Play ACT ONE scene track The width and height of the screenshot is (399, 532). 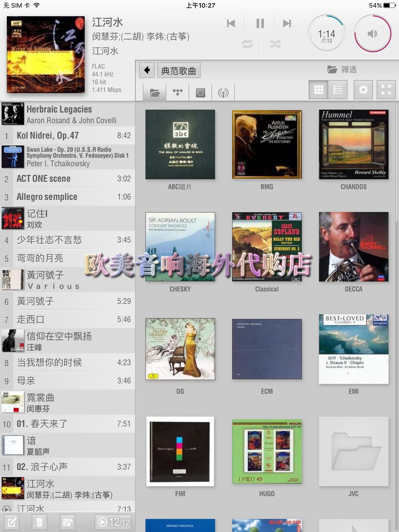tap(67, 178)
